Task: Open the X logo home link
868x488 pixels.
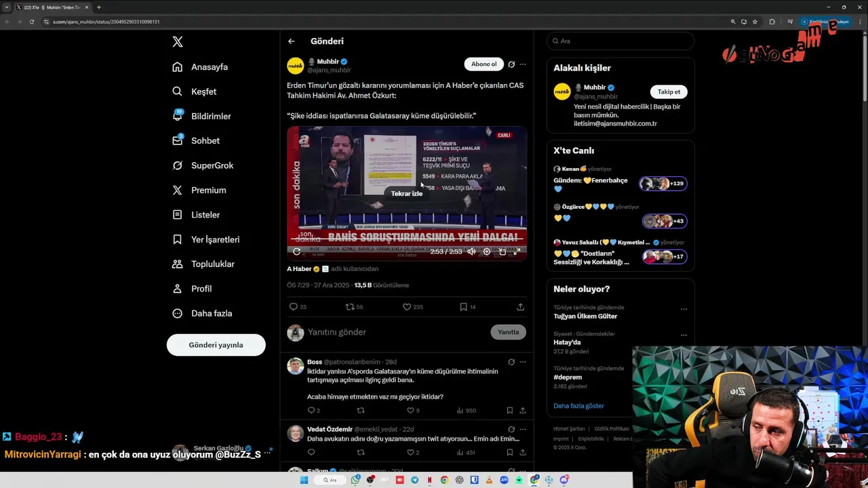Action: [x=178, y=41]
